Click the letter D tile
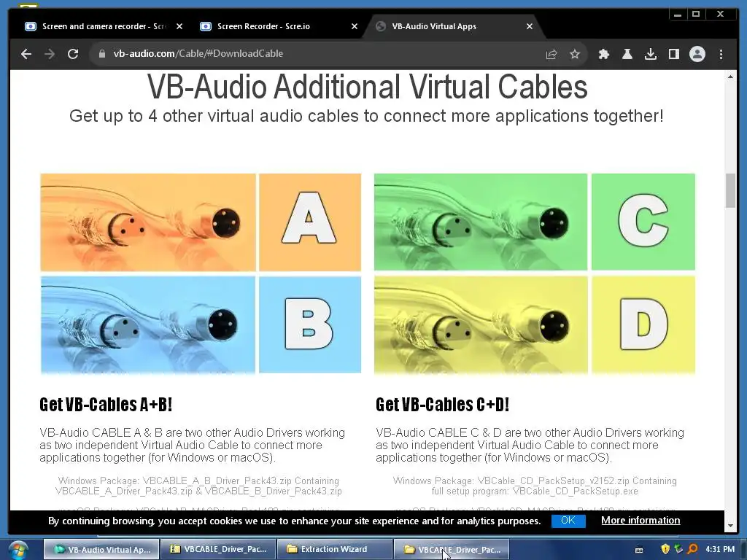747x560 pixels. point(643,324)
